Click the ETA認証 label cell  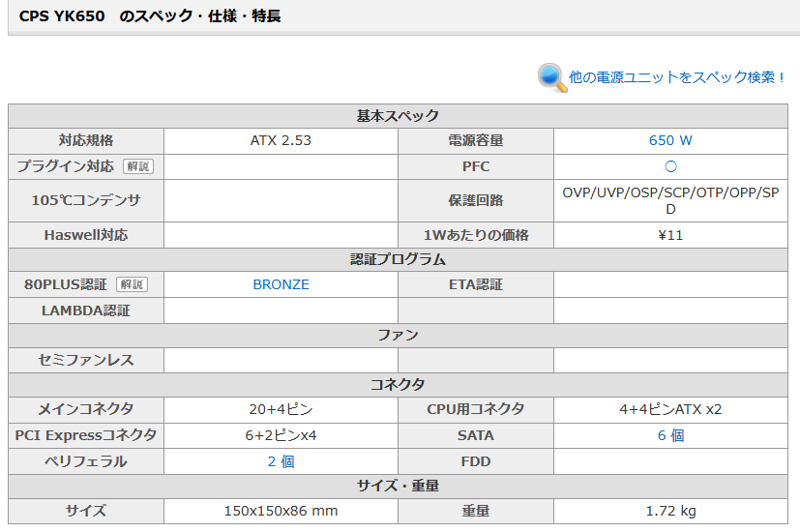pos(476,284)
